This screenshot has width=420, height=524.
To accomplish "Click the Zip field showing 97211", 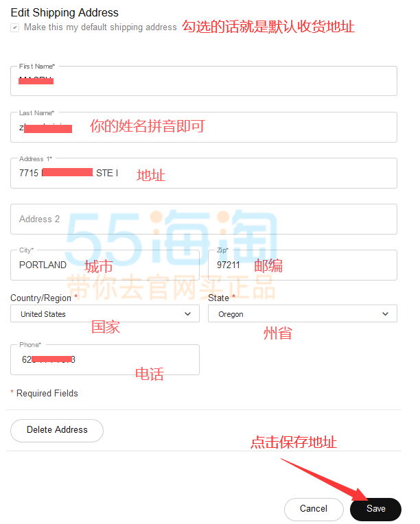I will 302,265.
